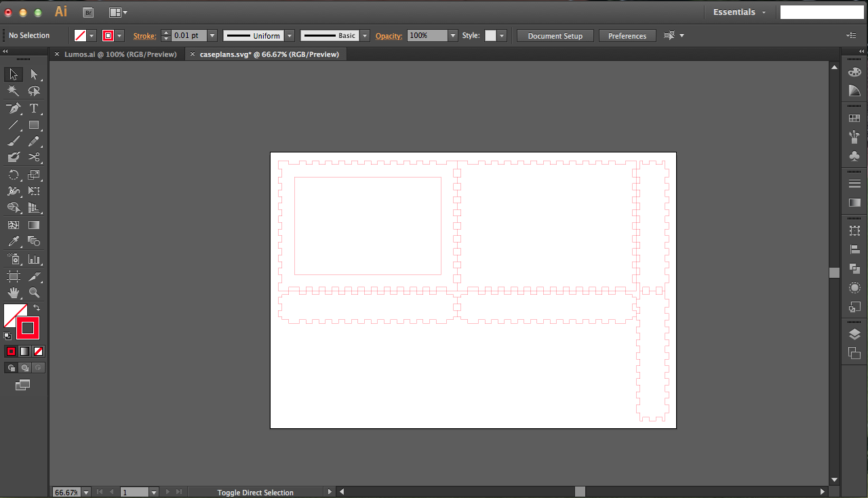Open the Basic brush definition dropdown
The height and width of the screenshot is (498, 868).
click(365, 35)
